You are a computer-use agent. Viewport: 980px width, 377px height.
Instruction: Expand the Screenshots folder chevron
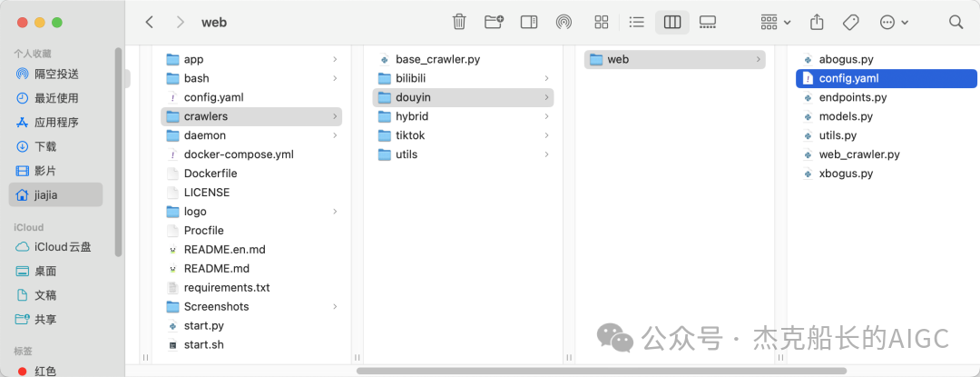(x=335, y=306)
